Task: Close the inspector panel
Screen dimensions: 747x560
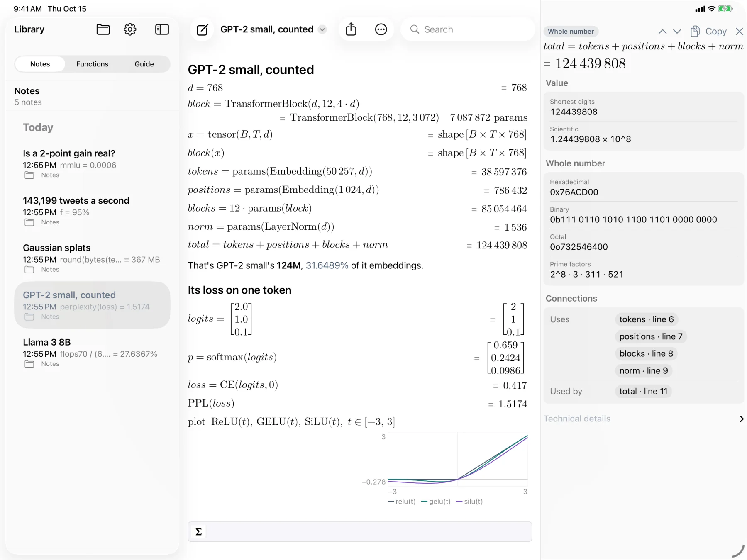Action: (x=739, y=32)
